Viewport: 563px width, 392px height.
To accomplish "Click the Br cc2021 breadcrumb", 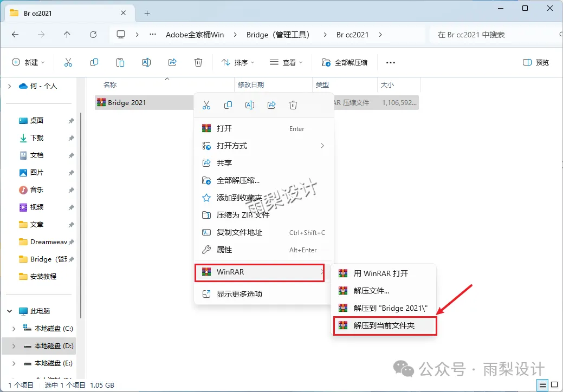I will (x=352, y=35).
